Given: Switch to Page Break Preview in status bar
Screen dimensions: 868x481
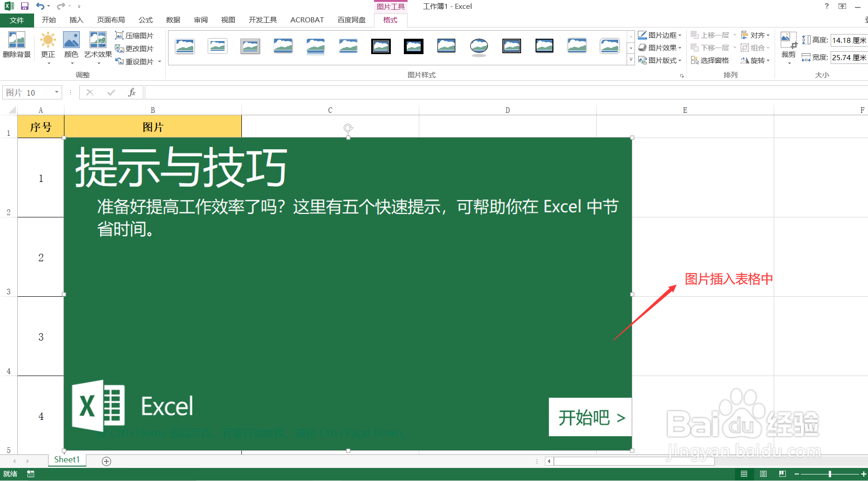Looking at the screenshot, I should point(783,474).
